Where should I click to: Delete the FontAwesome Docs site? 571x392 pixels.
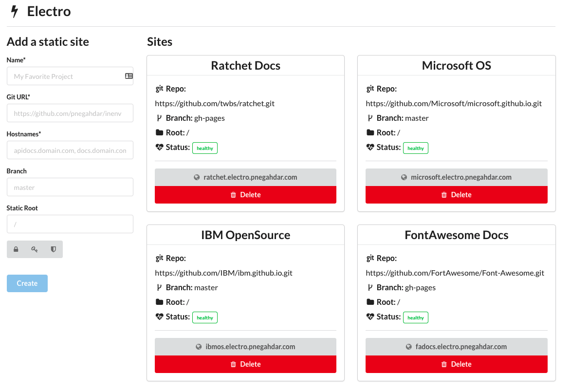coord(456,364)
